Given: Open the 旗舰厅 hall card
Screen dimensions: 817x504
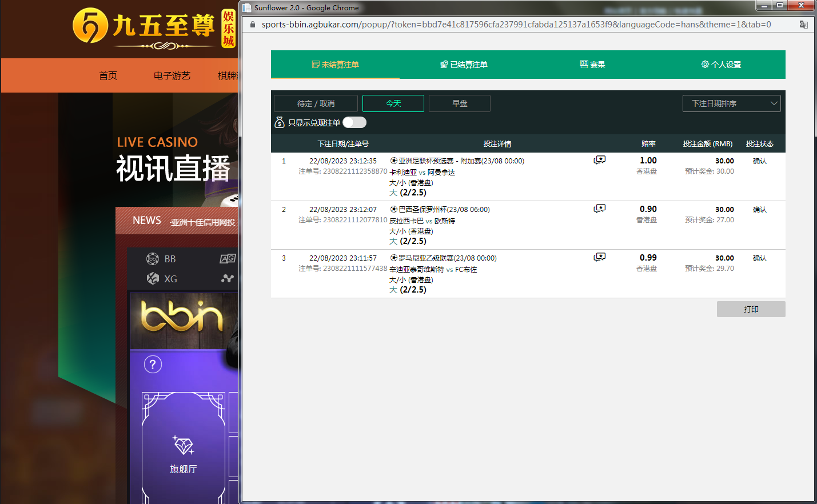Looking at the screenshot, I should [184, 451].
